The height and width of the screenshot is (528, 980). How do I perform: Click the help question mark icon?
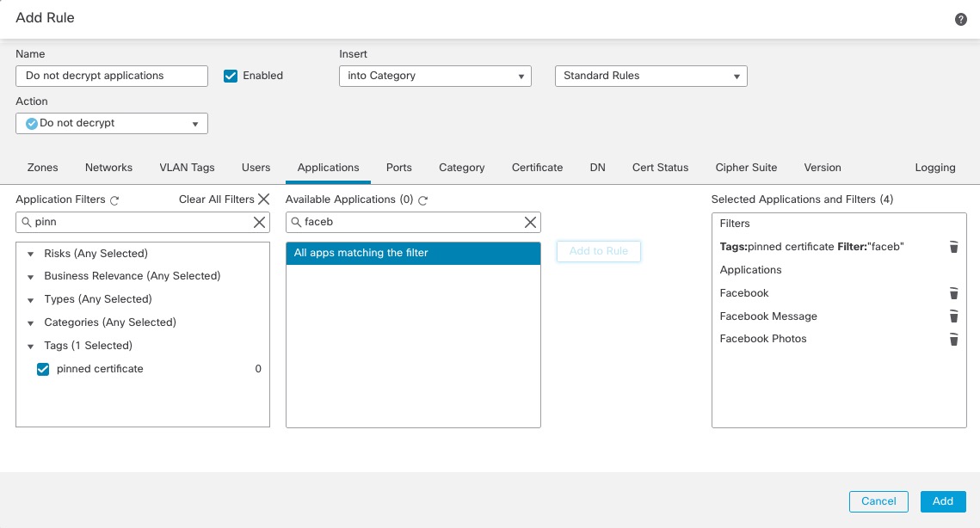[961, 19]
